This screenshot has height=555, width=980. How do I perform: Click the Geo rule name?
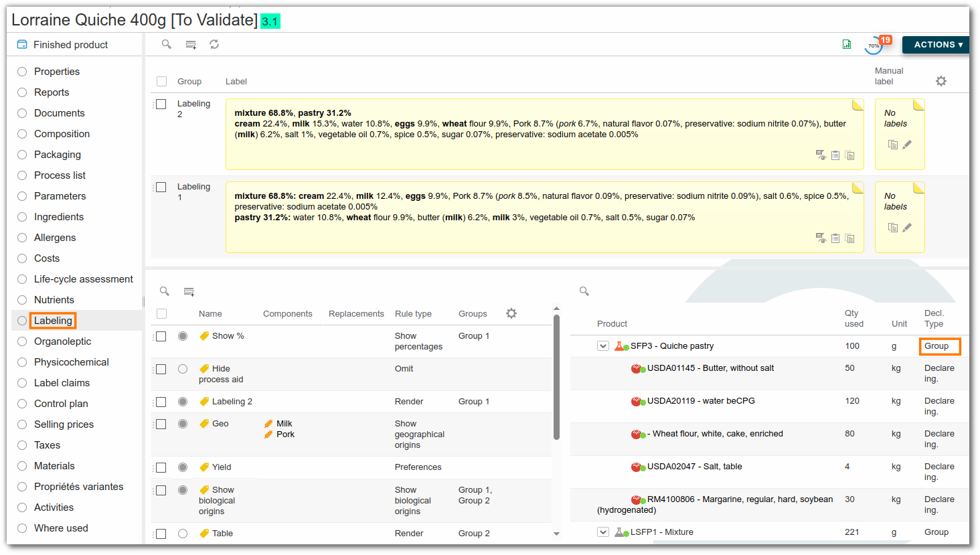220,424
